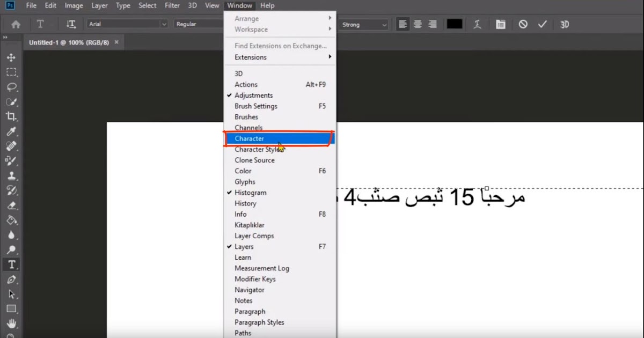Select the Clone Stamp tool
The height and width of the screenshot is (338, 644).
pos(11,175)
